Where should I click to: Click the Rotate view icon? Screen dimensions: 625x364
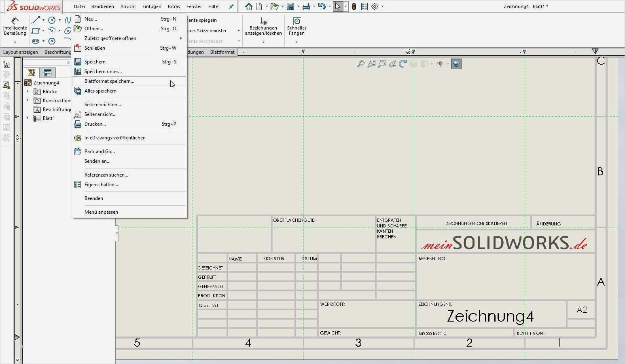click(x=403, y=64)
